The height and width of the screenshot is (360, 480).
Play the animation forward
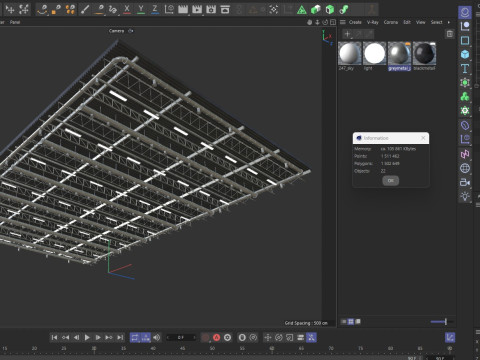[x=87, y=337]
